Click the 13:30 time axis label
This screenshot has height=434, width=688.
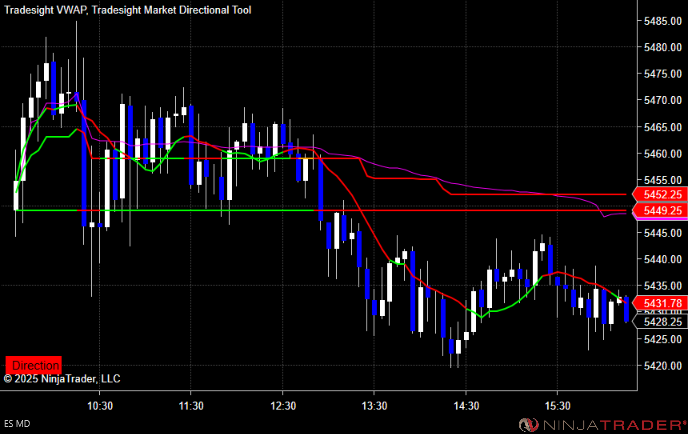tap(374, 406)
